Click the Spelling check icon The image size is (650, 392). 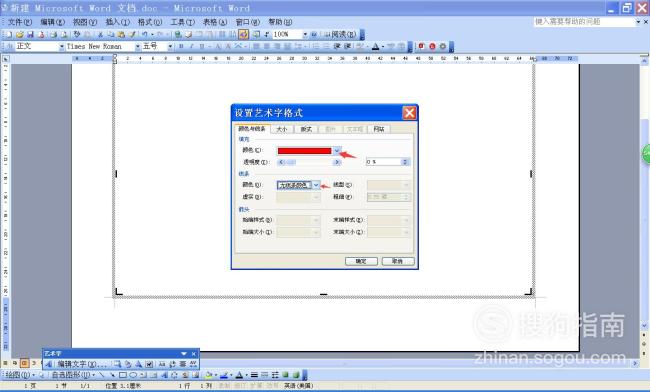(x=77, y=34)
